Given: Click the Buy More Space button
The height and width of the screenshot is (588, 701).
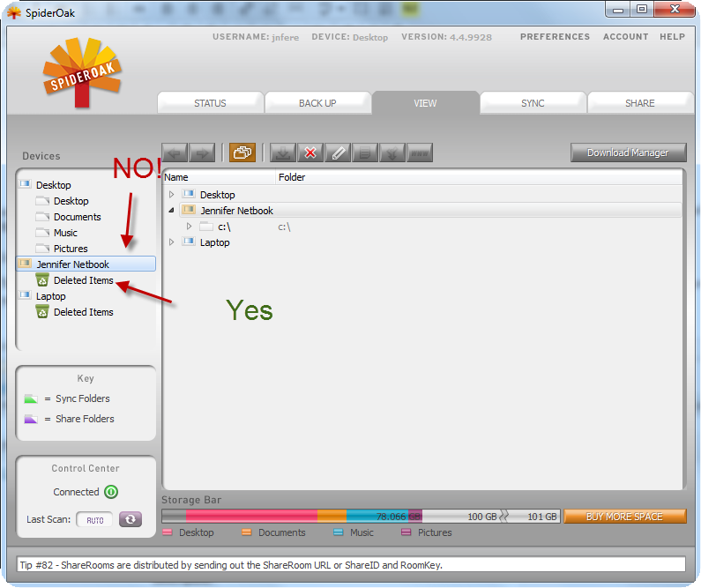Looking at the screenshot, I should point(624,517).
